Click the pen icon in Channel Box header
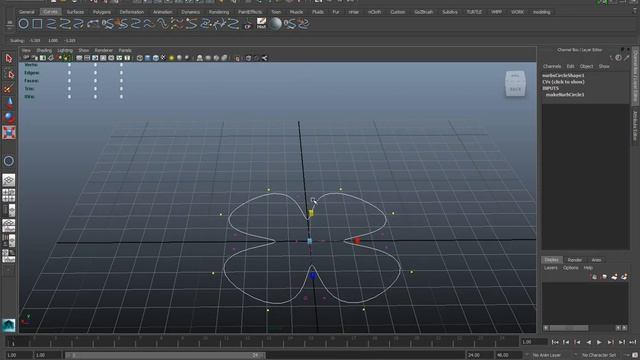The image size is (640, 360). pos(627,58)
